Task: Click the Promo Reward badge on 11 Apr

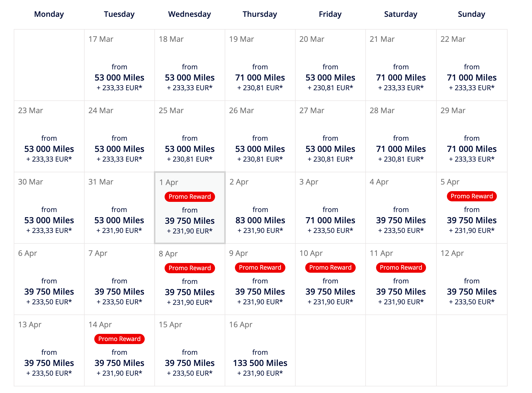Action: click(401, 268)
